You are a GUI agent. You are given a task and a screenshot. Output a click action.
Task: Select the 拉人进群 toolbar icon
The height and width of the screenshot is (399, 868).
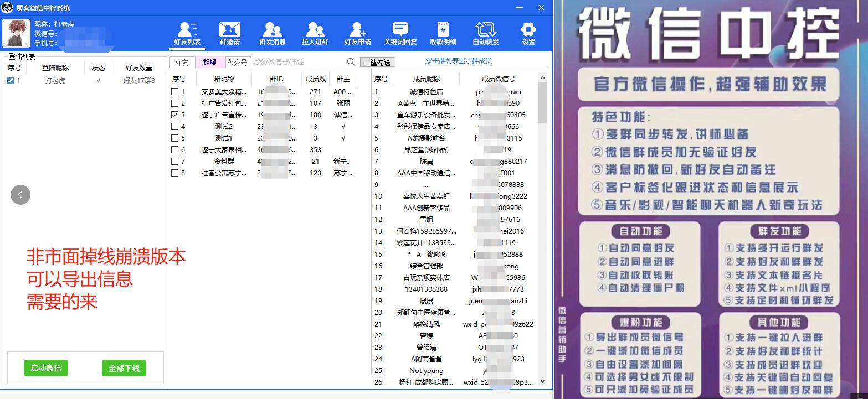coord(315,33)
